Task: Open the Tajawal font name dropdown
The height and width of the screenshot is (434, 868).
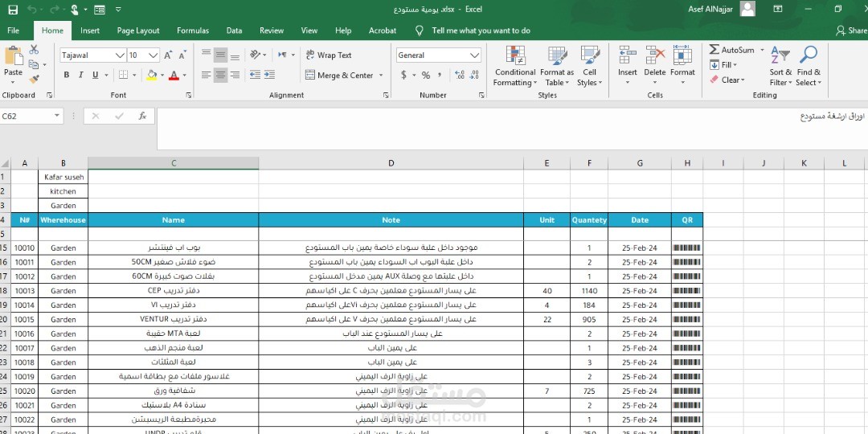Action: (x=120, y=55)
